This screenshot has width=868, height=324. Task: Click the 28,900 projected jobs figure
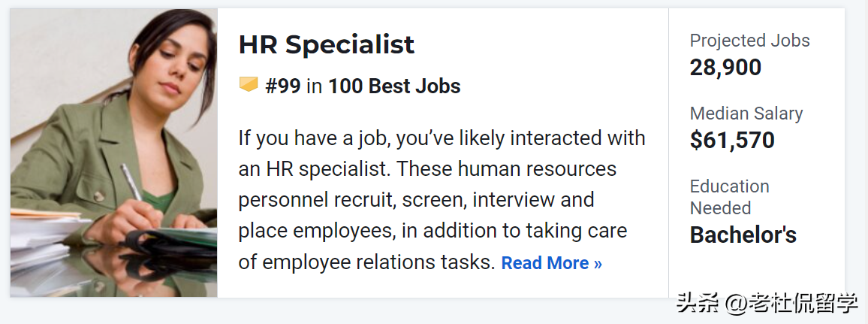pos(725,68)
